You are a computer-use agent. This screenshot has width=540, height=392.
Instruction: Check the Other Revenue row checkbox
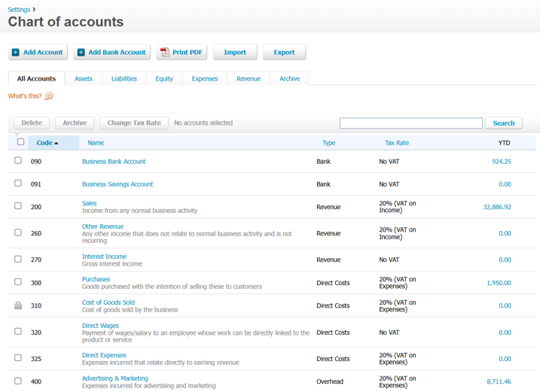18,232
